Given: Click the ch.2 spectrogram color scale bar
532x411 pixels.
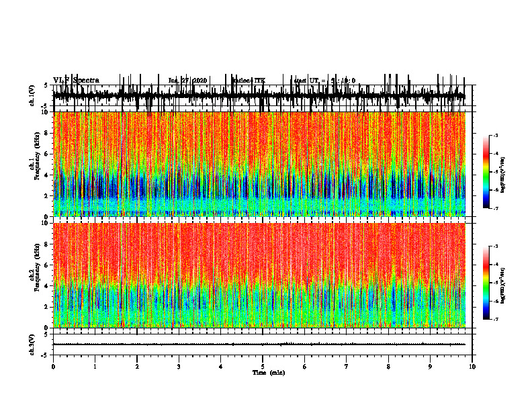Looking at the screenshot, I should click(486, 283).
